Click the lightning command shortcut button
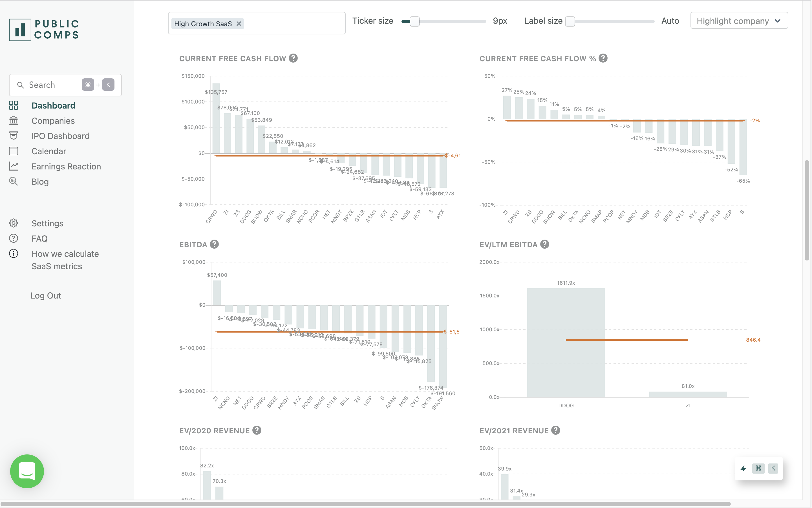Screen dimensions: 812x508 [743, 468]
